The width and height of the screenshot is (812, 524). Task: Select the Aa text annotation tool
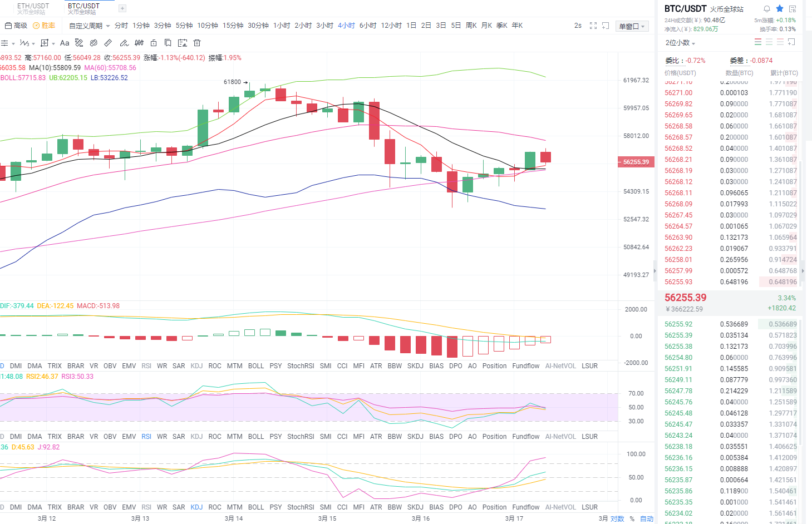pos(65,43)
